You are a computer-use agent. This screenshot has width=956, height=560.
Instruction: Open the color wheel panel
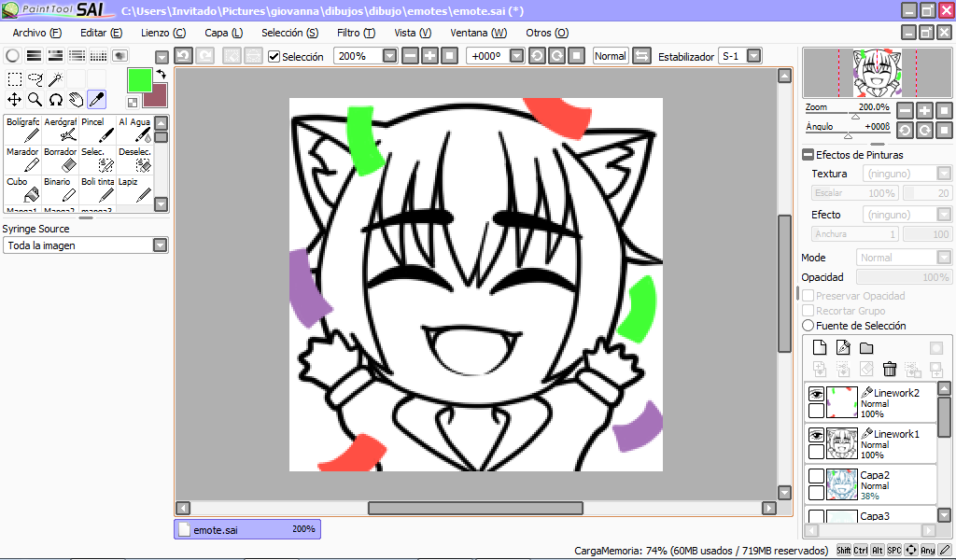[x=12, y=56]
